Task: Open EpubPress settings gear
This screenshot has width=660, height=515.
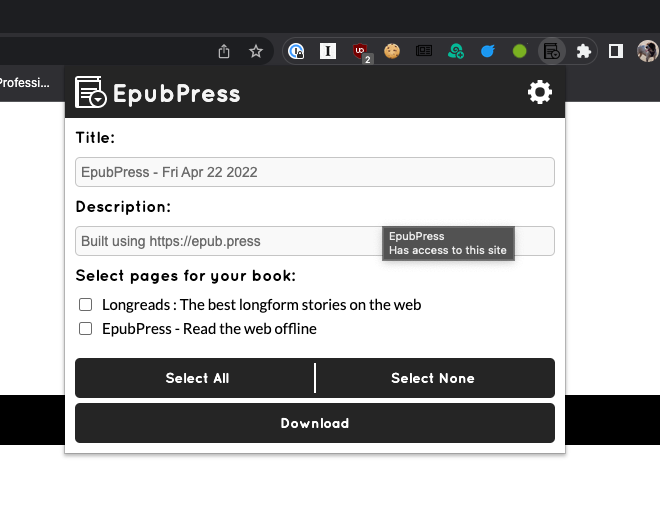Action: (x=540, y=92)
